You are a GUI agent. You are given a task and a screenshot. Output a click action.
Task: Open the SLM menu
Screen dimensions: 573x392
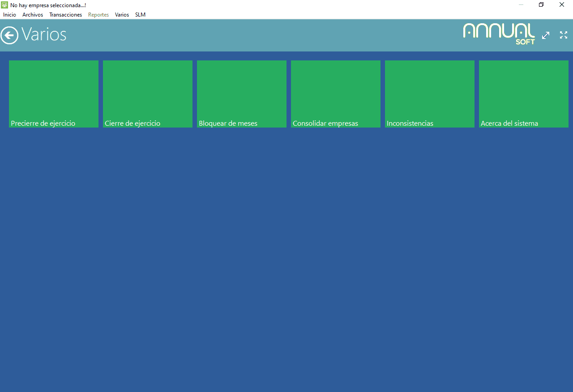coord(140,15)
